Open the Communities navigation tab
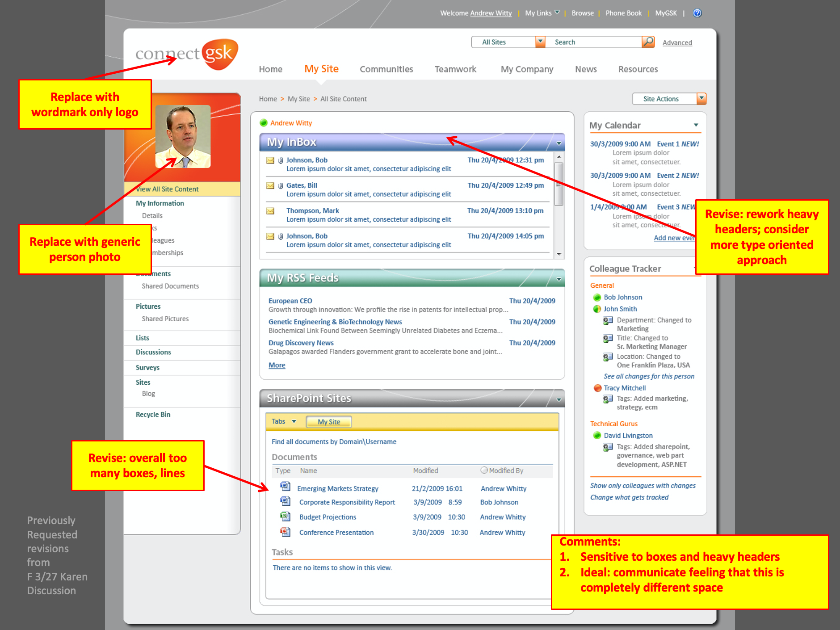This screenshot has height=630, width=840. [386, 69]
